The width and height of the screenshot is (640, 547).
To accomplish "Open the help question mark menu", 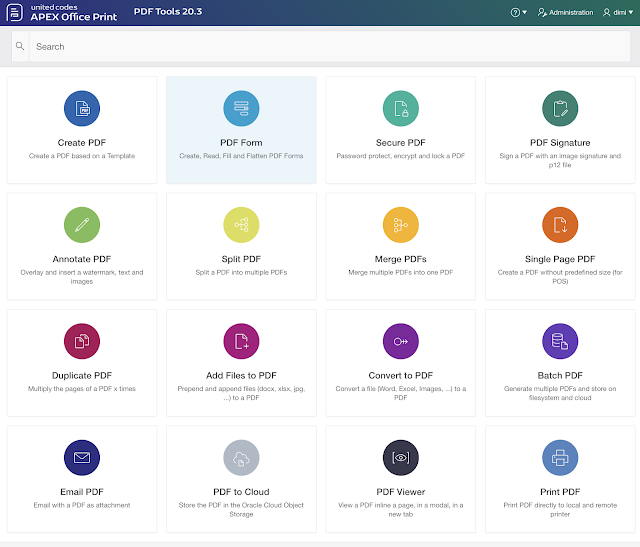I will pos(518,12).
